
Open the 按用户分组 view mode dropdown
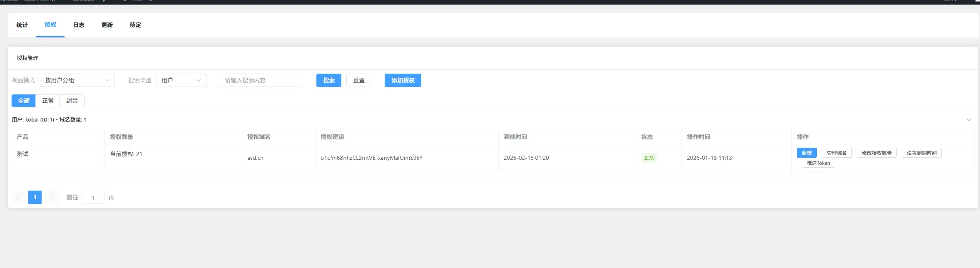coord(77,80)
